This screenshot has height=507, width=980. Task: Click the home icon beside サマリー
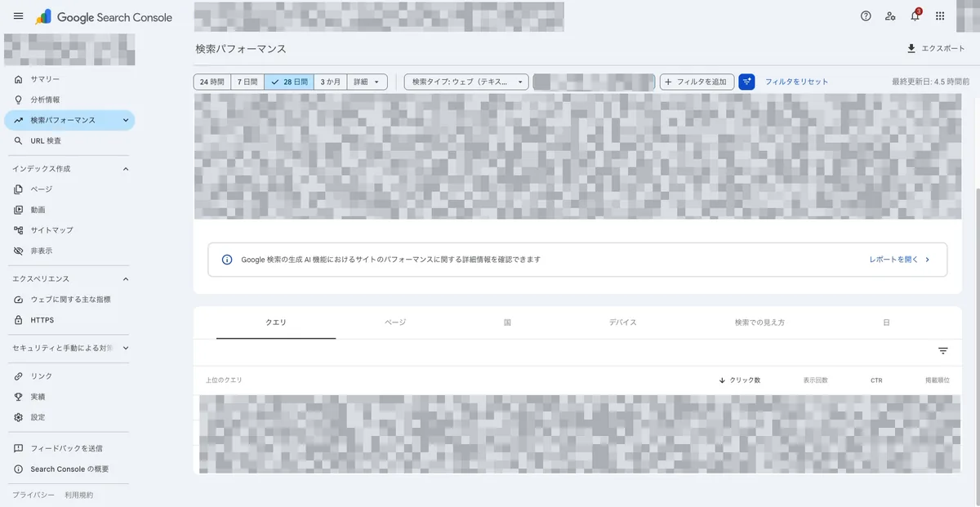click(18, 79)
